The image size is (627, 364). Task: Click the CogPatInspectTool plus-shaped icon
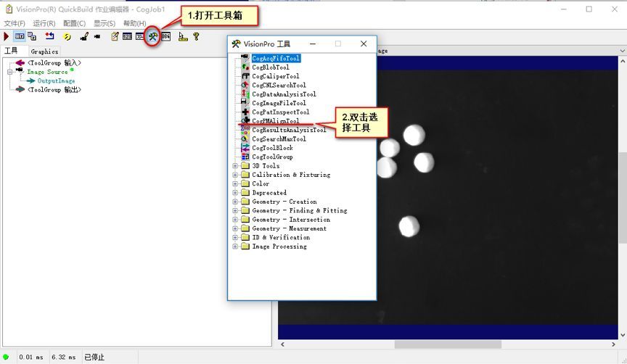(x=245, y=112)
